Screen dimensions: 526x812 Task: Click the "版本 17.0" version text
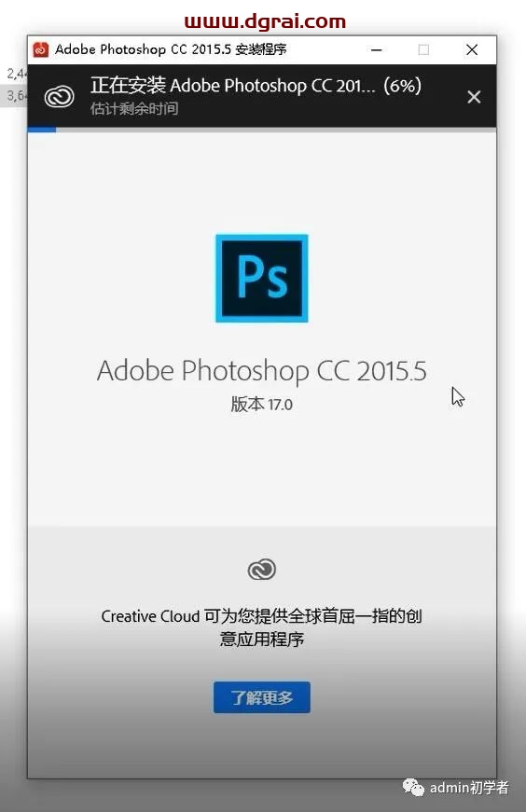point(262,404)
